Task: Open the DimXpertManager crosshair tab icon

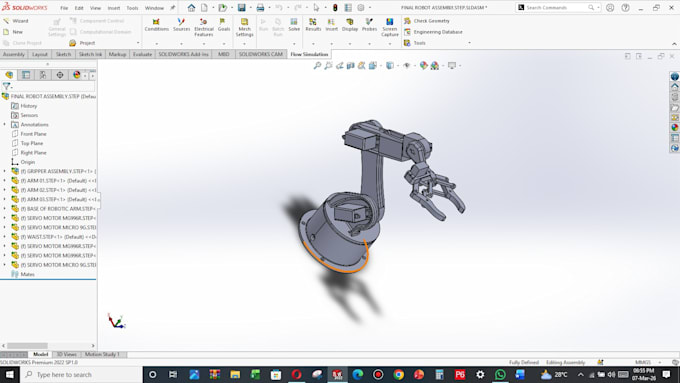Action: click(x=60, y=75)
